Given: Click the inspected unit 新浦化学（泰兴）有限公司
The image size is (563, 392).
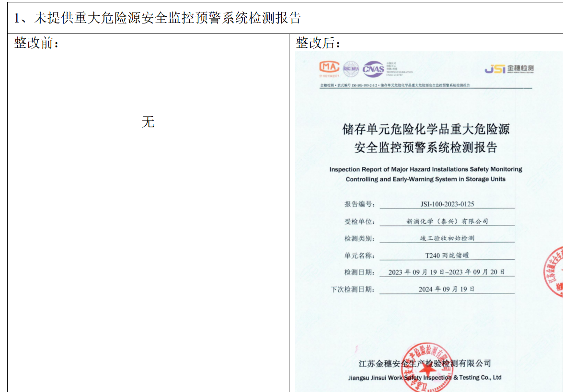Looking at the screenshot, I should [x=447, y=221].
